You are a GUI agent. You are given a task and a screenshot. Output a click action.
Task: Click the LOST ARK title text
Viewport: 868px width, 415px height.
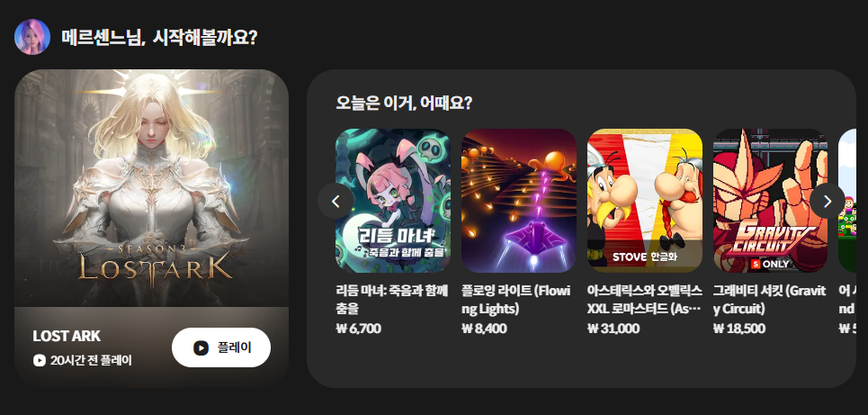(67, 336)
